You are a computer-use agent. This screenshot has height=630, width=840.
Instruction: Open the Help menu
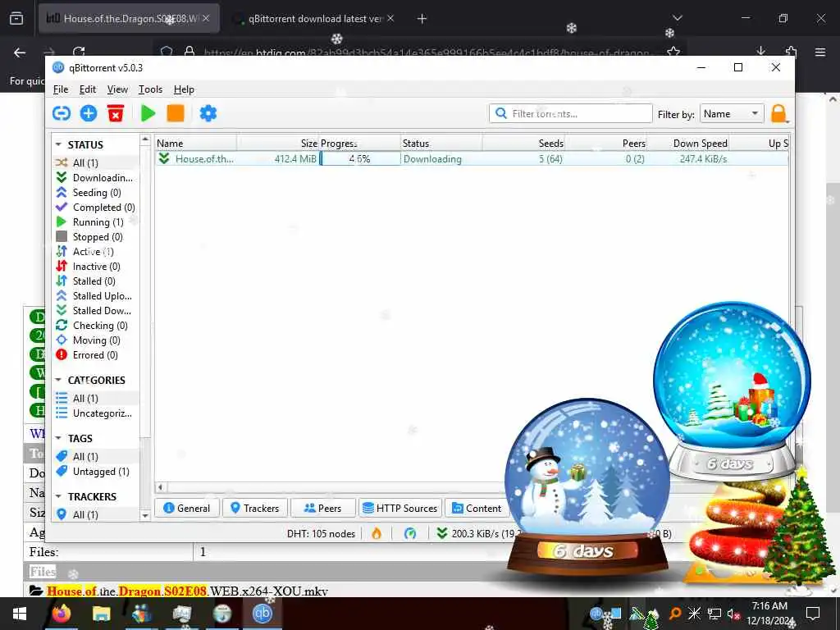coord(184,89)
